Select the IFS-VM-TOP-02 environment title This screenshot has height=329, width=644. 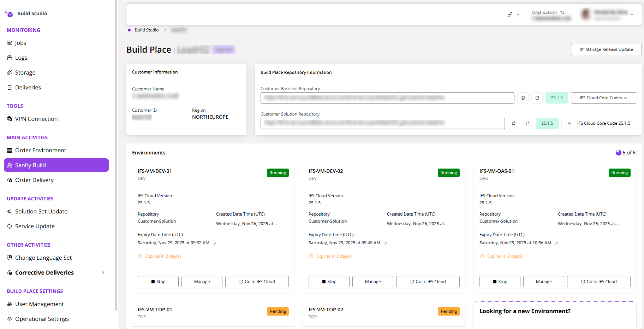click(326, 310)
